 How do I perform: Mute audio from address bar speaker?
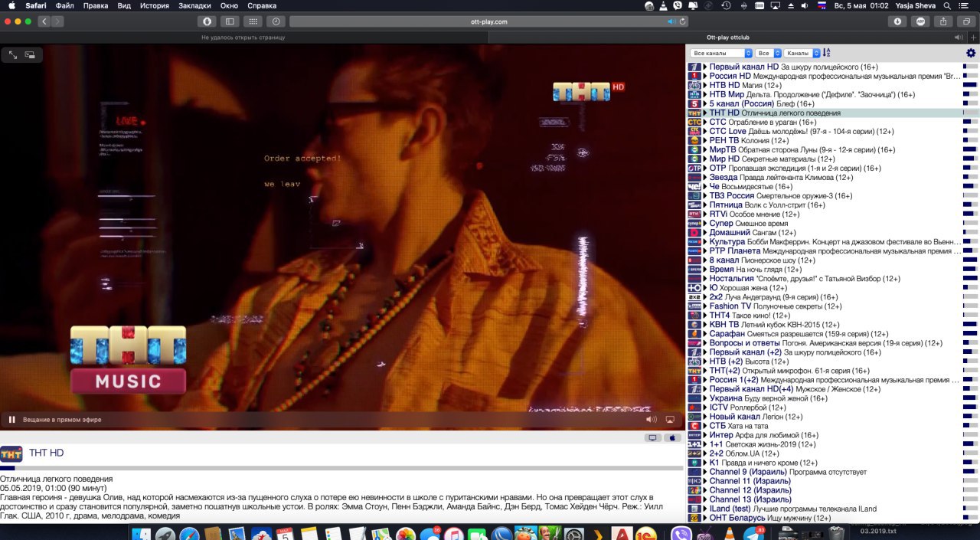click(673, 21)
